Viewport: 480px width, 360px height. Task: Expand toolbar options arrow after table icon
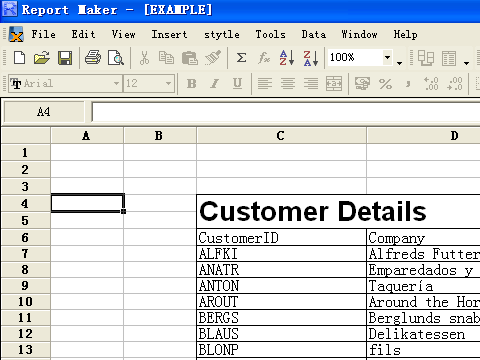click(x=467, y=63)
